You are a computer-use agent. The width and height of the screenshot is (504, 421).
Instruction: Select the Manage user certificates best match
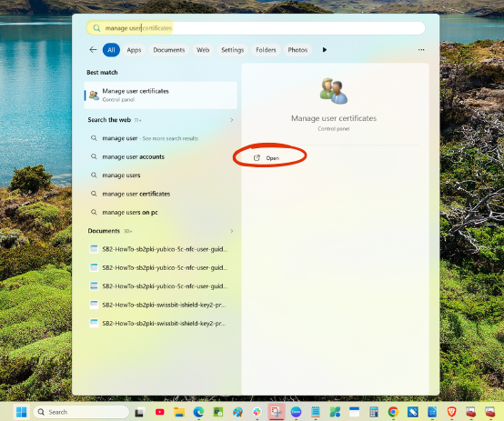pyautogui.click(x=161, y=95)
